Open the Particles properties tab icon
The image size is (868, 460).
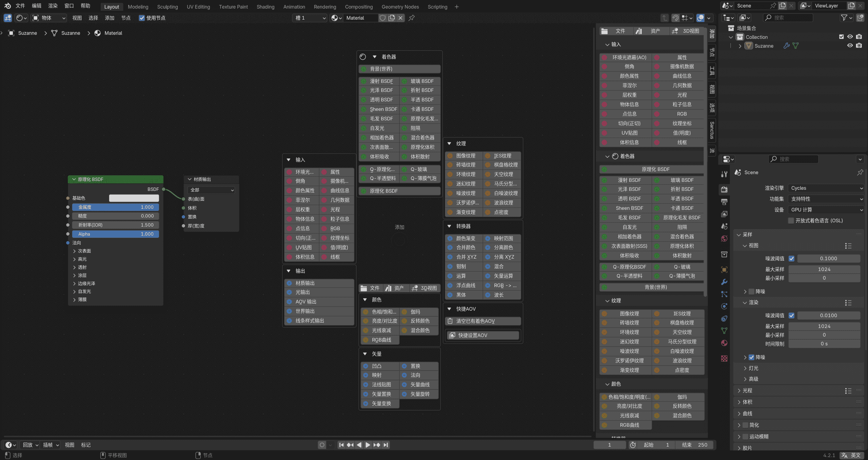click(x=724, y=294)
